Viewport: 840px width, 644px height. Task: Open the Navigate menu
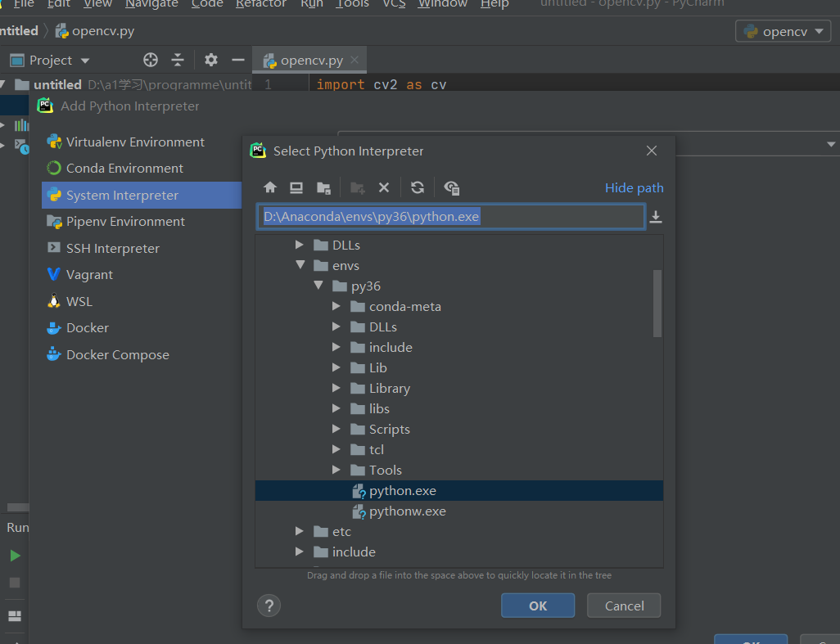[x=151, y=4]
